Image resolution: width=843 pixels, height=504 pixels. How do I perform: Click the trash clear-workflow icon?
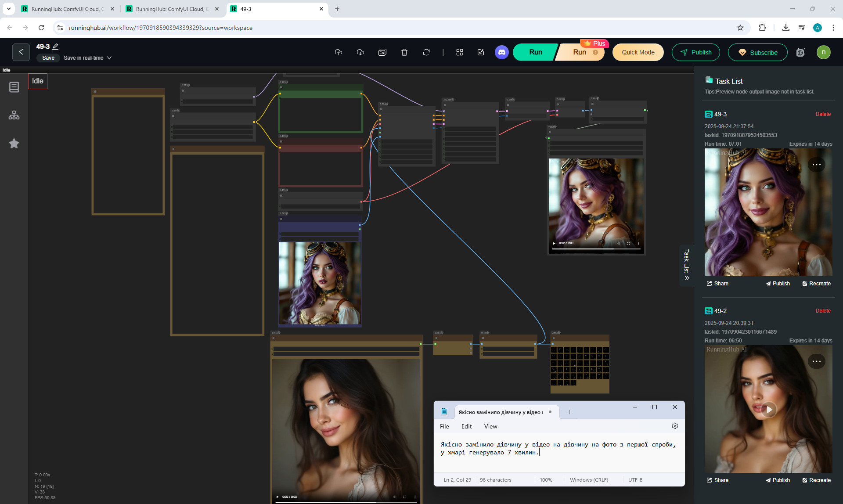tap(404, 52)
